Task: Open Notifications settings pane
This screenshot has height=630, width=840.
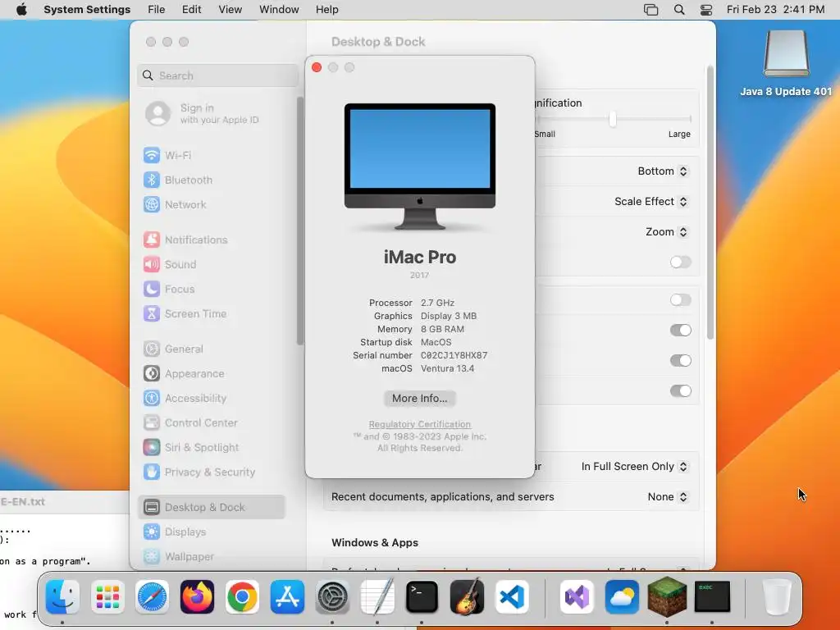Action: 185,240
